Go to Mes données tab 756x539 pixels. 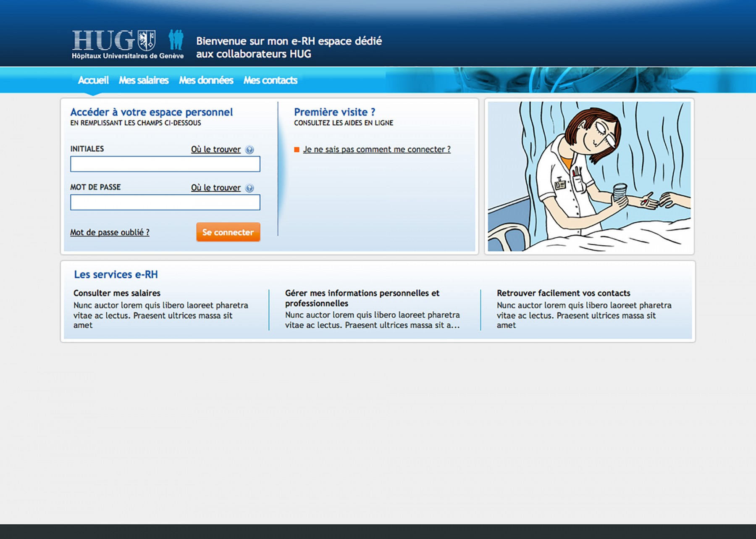[x=206, y=80]
